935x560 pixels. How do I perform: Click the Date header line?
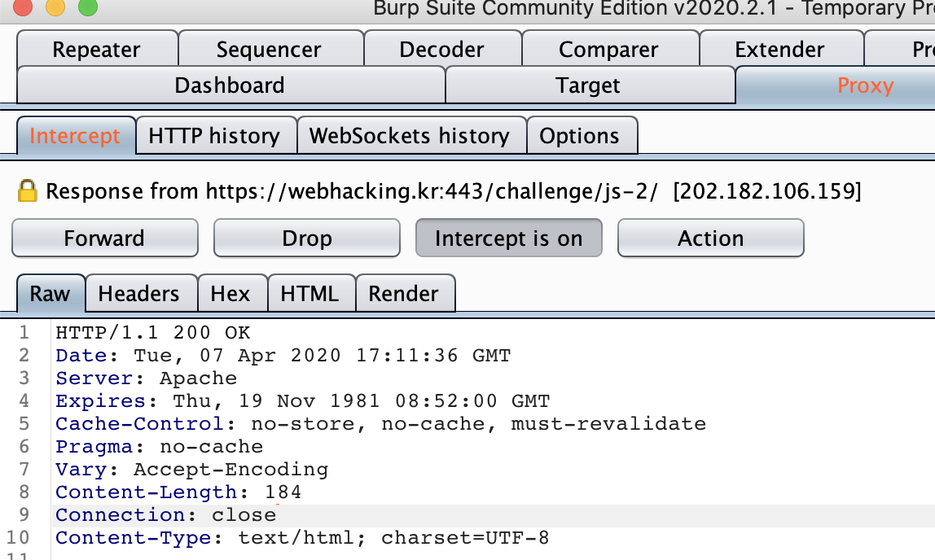click(283, 356)
